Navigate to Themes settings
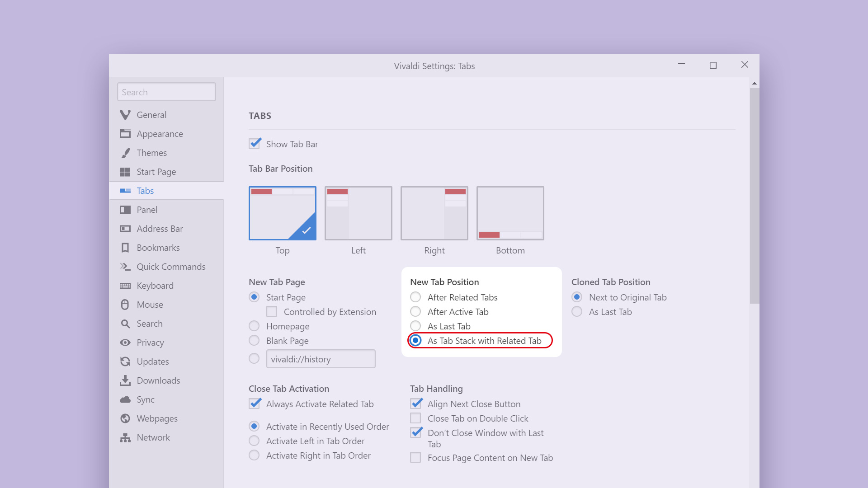 [x=152, y=153]
